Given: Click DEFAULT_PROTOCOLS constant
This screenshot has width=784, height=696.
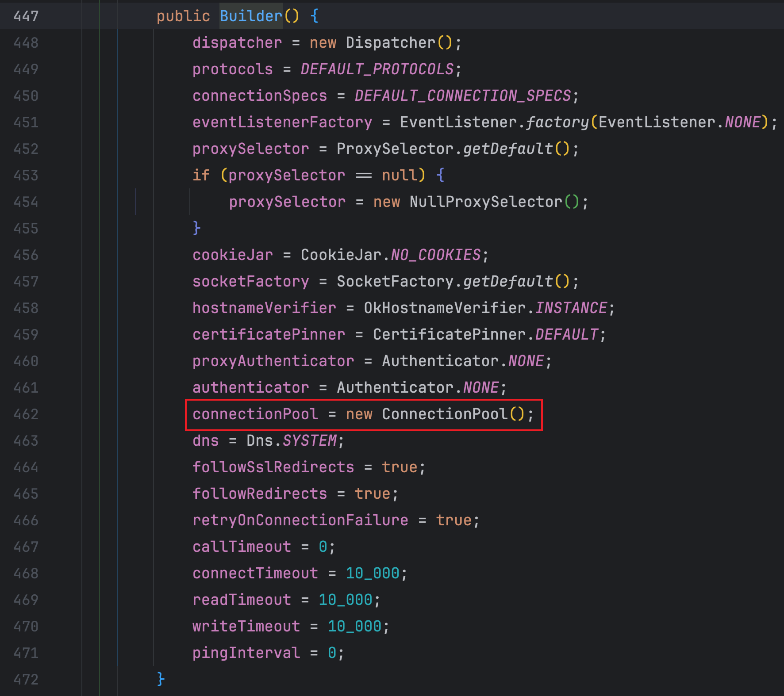Looking at the screenshot, I should (x=377, y=69).
